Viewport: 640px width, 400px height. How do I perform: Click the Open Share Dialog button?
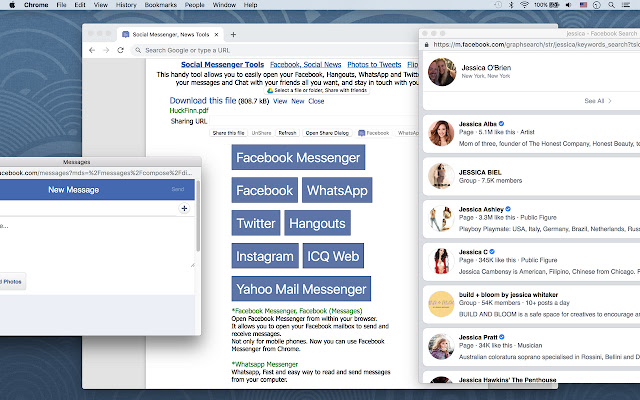click(x=327, y=133)
